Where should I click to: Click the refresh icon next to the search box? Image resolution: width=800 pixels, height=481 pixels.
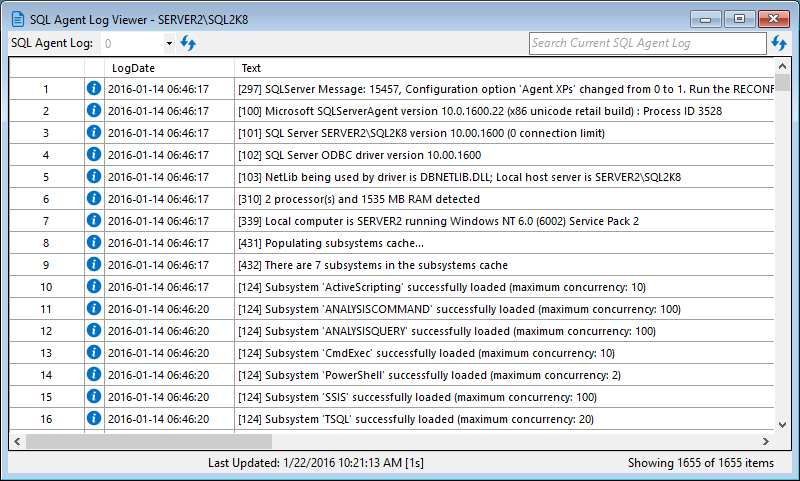click(x=779, y=43)
